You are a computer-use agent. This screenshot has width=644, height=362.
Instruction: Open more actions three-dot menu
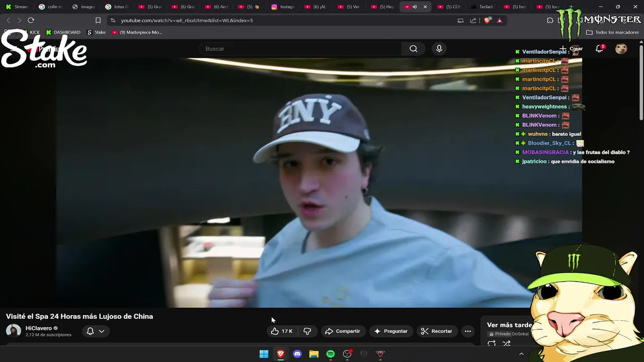[x=468, y=331]
